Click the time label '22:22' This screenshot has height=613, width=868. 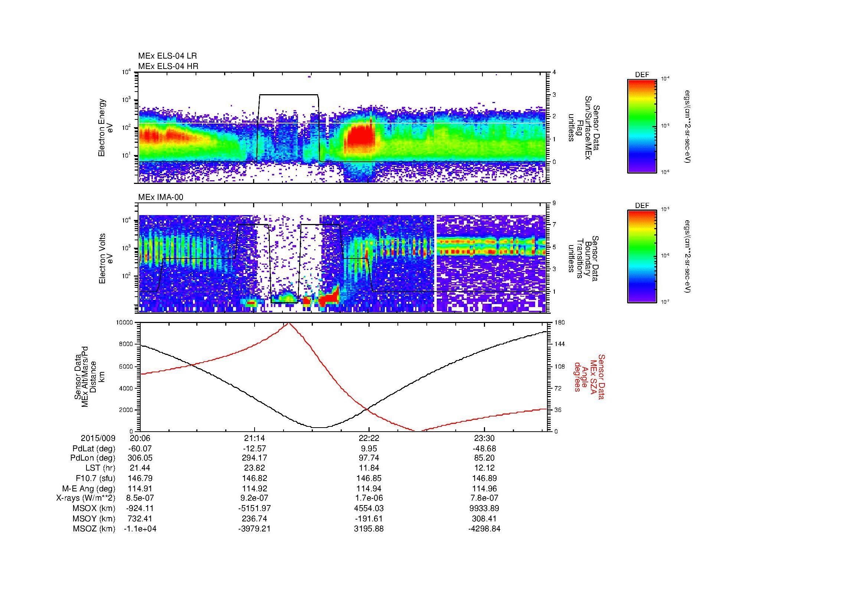click(369, 438)
